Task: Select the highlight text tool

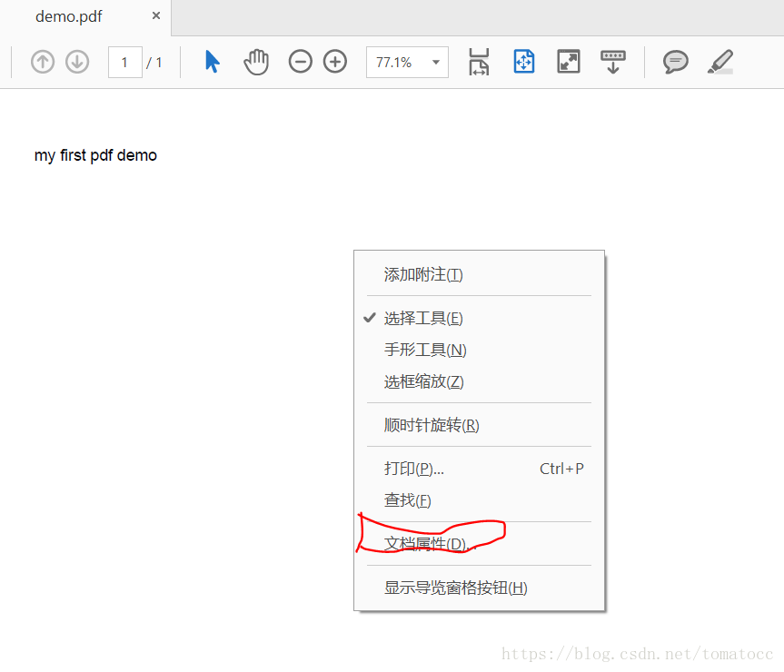Action: (720, 62)
